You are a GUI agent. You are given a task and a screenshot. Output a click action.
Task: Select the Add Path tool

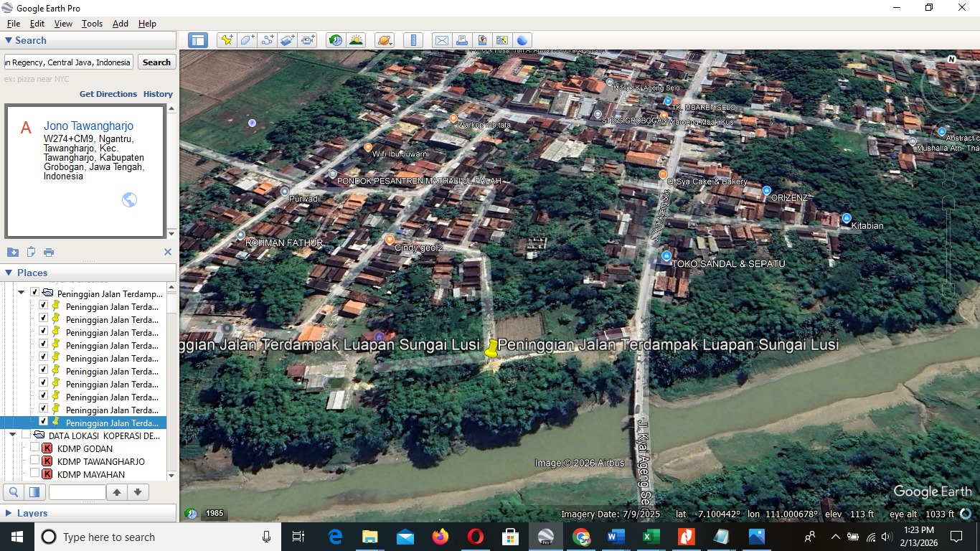[x=268, y=40]
